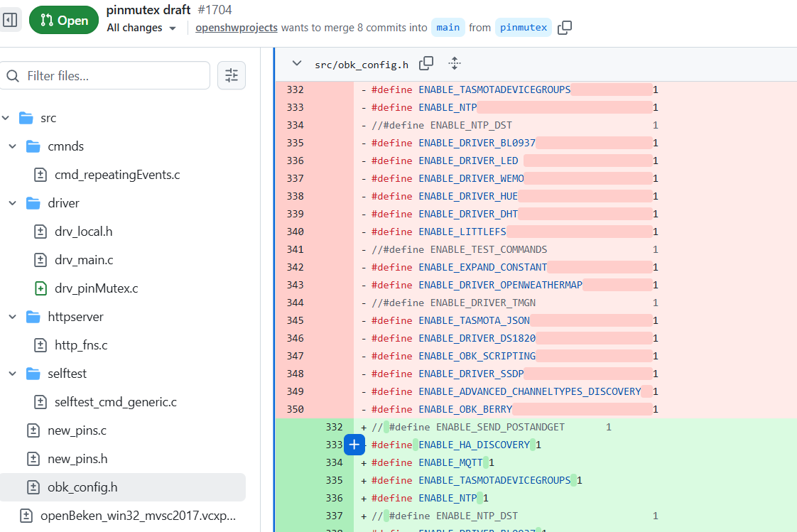Copy src/obk_config.h file path icon

[426, 63]
